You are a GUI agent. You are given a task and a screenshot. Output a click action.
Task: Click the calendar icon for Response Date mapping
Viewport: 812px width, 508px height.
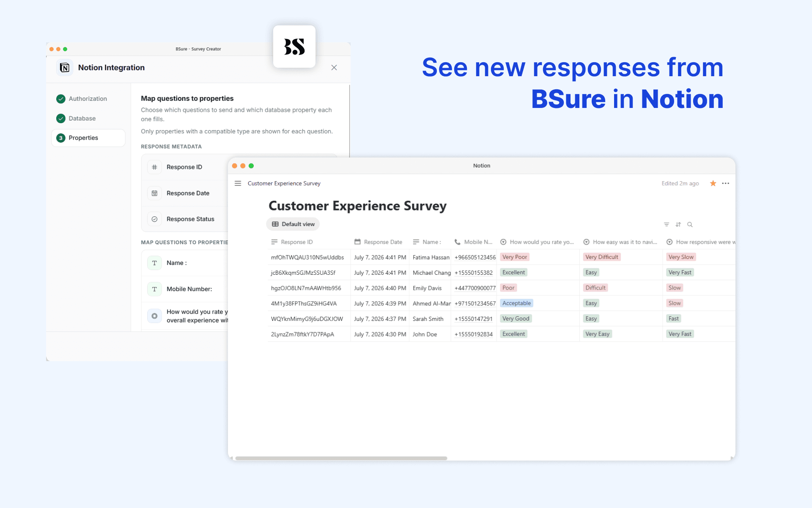click(154, 193)
